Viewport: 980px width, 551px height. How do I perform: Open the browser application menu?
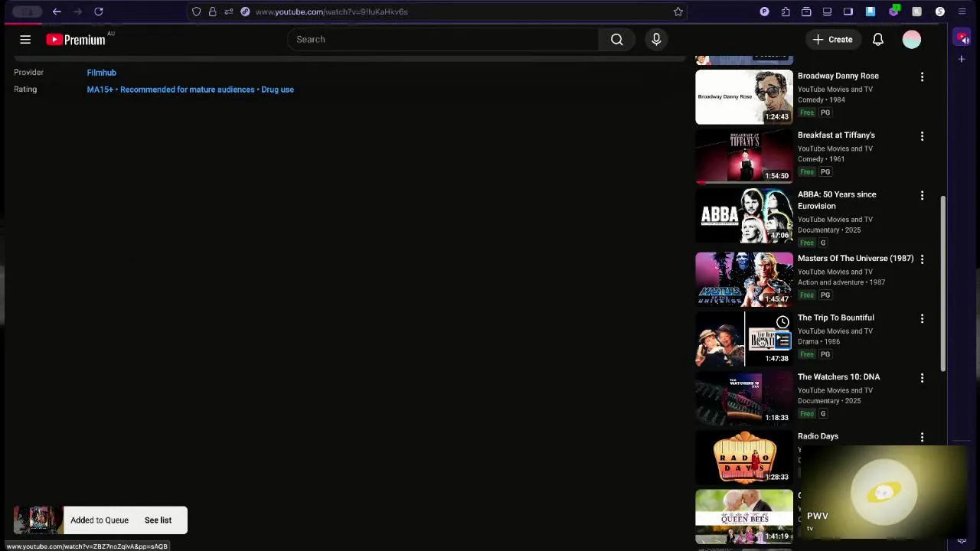tap(962, 11)
